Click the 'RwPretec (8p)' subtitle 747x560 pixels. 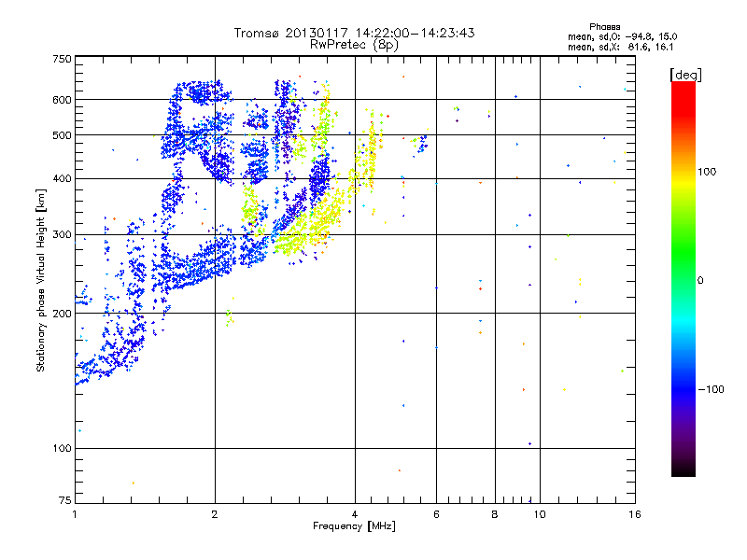[354, 45]
